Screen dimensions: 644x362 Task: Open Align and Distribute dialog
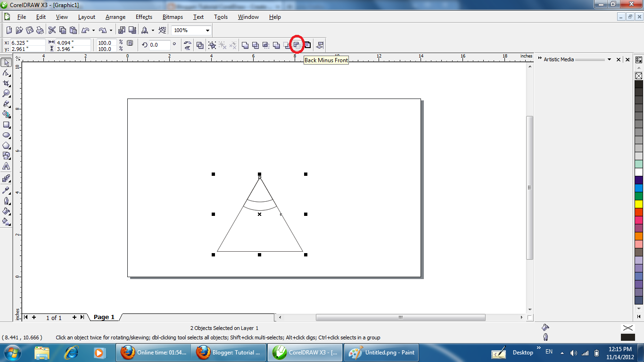[x=320, y=45]
